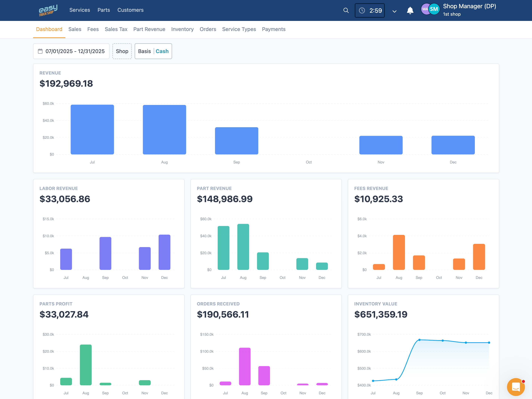Click the Sep bar in Revenue chart

[x=236, y=141]
